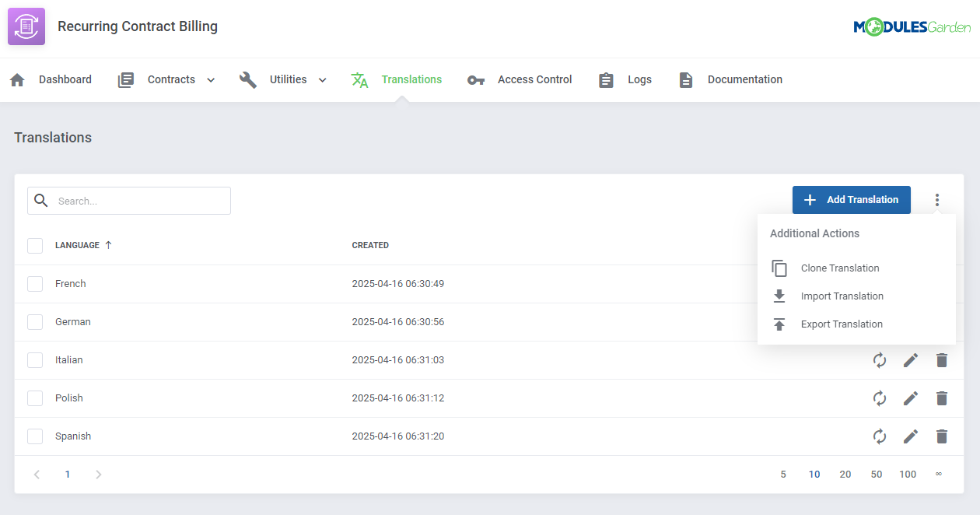Check the Italian row checkbox
The width and height of the screenshot is (980, 515).
click(x=35, y=360)
